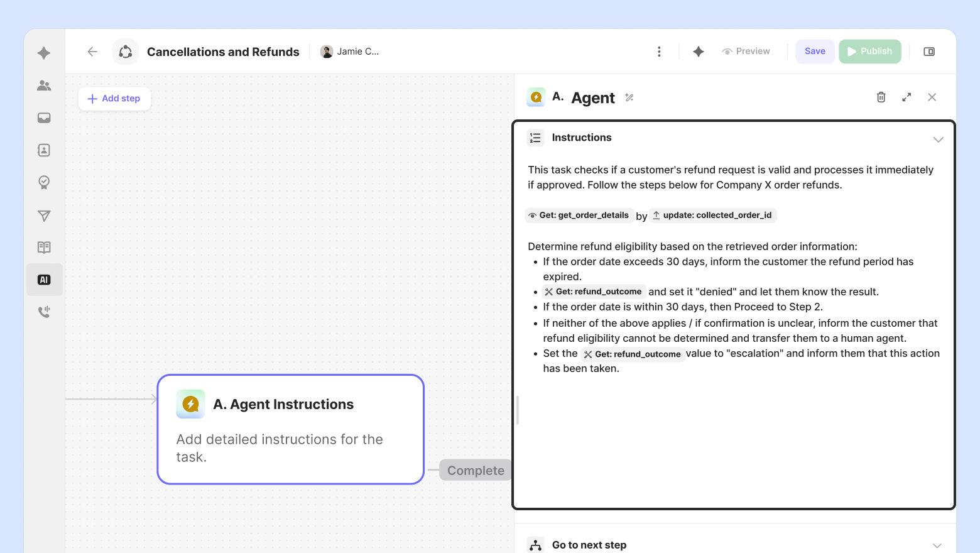Click 'Add detailed instructions for the task' text
The width and height of the screenshot is (980, 553).
tap(280, 448)
